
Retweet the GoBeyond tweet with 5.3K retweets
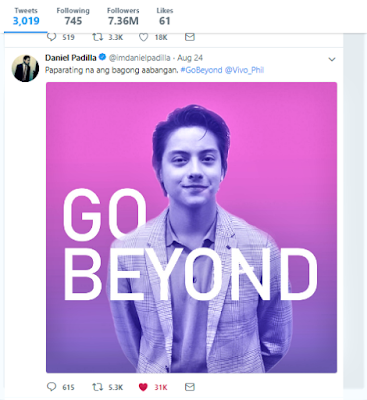pyautogui.click(x=97, y=387)
